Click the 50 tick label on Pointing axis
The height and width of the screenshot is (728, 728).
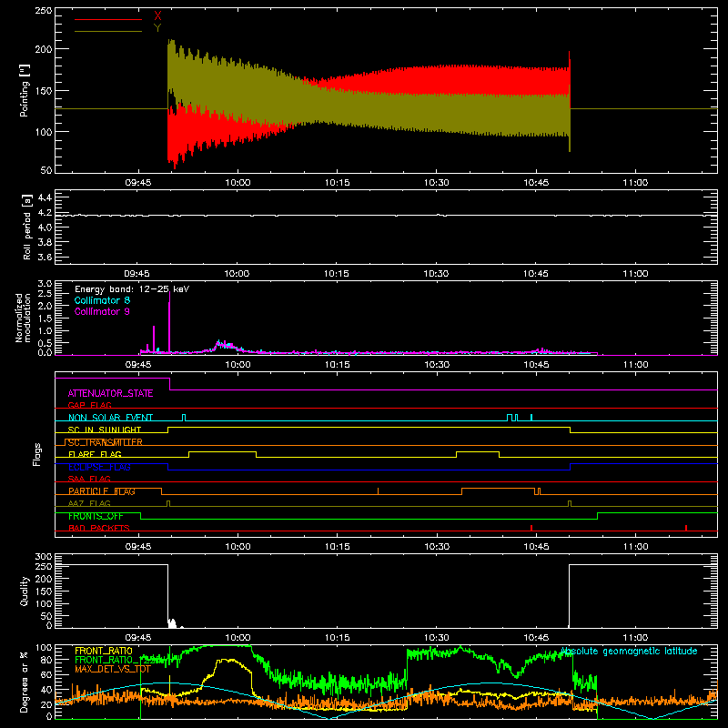[x=46, y=170]
